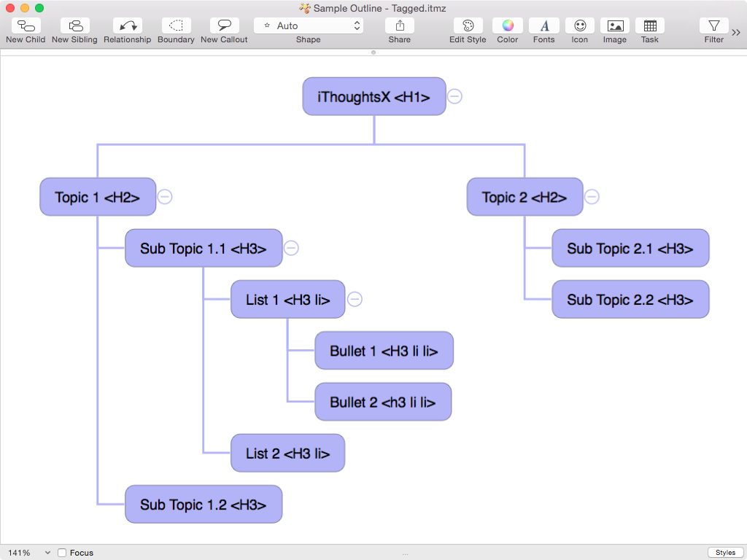Screen dimensions: 747x560
Task: Enable the Focus checkbox
Action: (62, 553)
